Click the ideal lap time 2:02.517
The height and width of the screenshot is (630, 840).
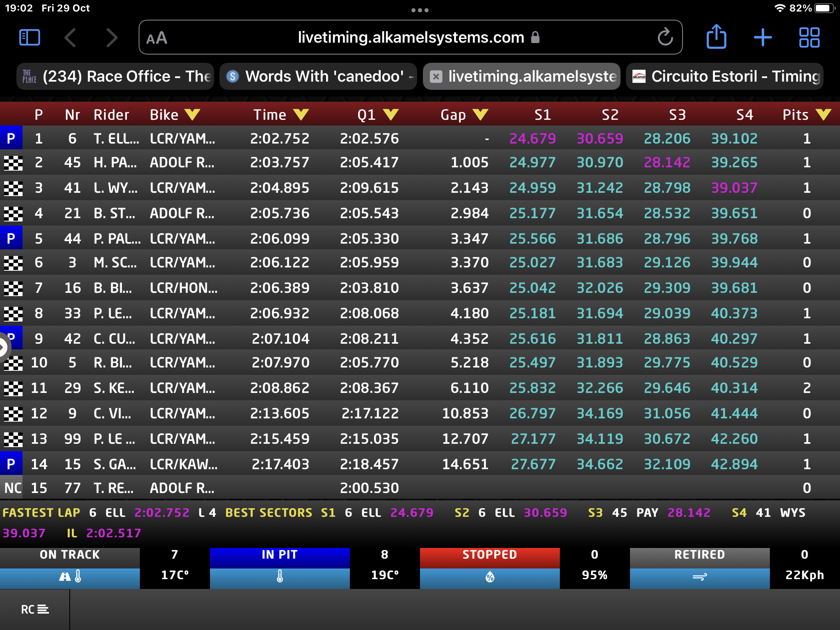pos(114,533)
